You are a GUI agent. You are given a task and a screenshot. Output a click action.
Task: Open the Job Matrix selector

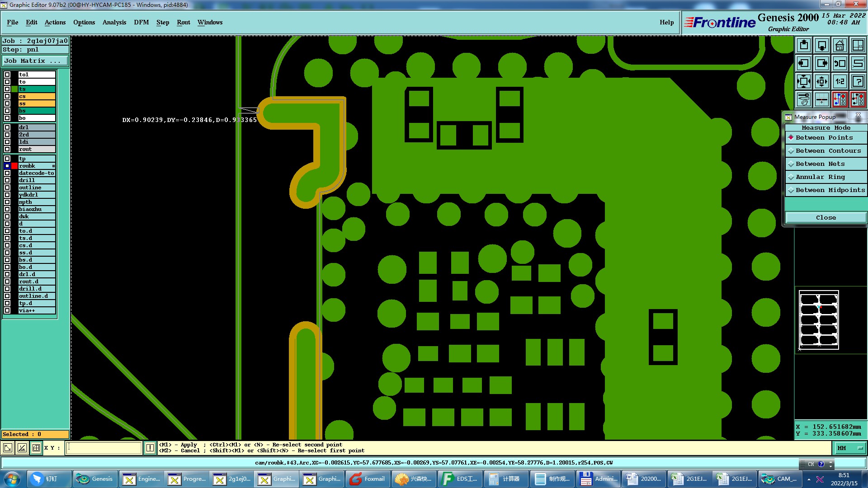click(x=35, y=61)
